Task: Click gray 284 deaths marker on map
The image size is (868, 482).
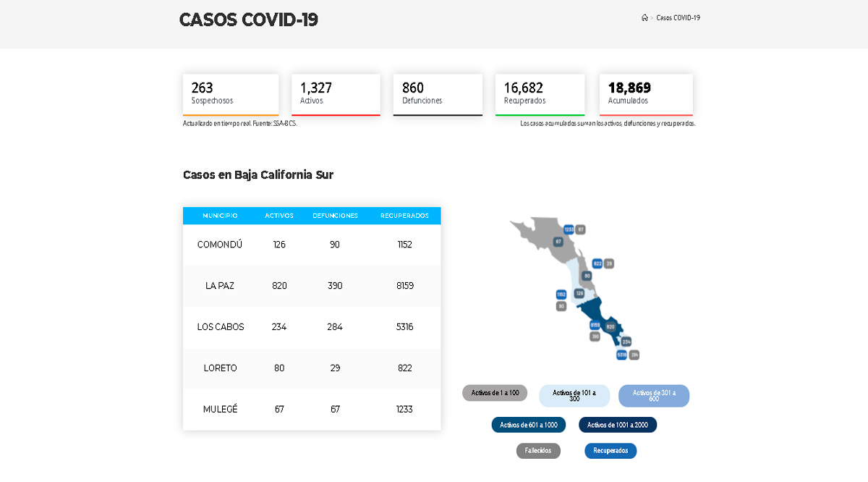Action: click(634, 355)
